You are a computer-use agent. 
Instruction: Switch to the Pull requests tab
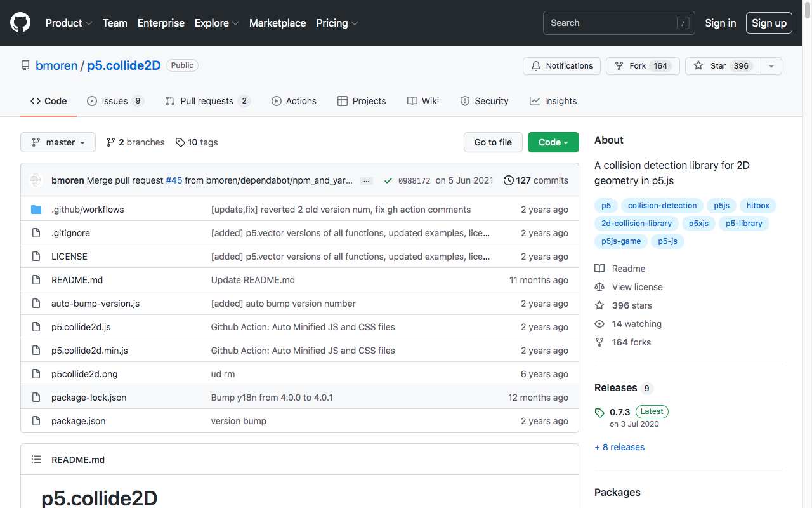point(208,101)
